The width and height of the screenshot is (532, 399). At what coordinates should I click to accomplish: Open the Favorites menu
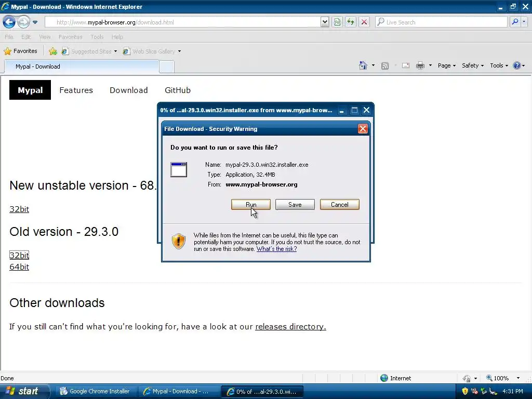point(70,37)
